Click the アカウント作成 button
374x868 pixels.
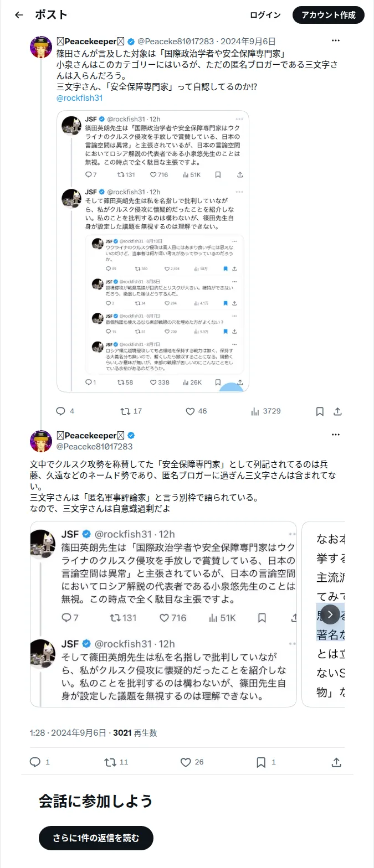[x=329, y=15]
